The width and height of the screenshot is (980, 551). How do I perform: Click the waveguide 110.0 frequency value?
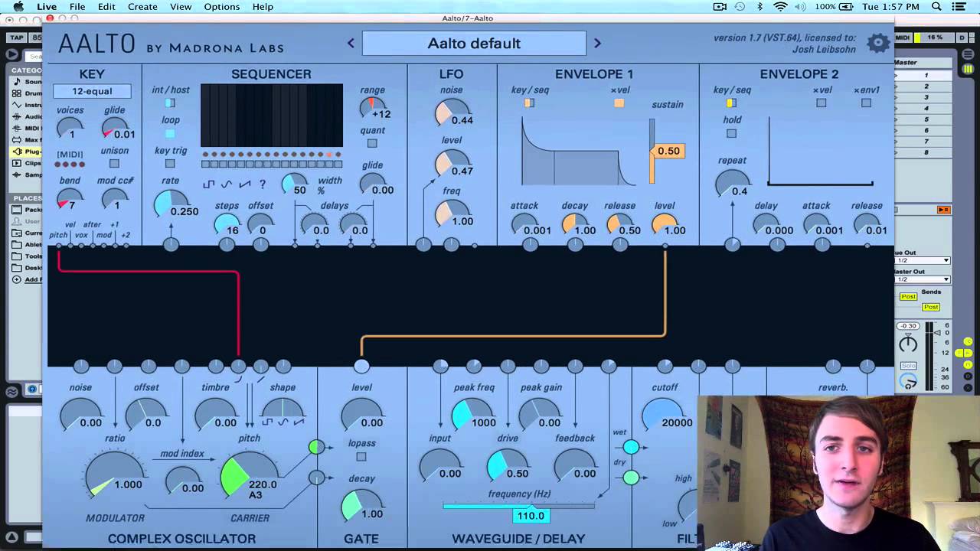tap(531, 516)
